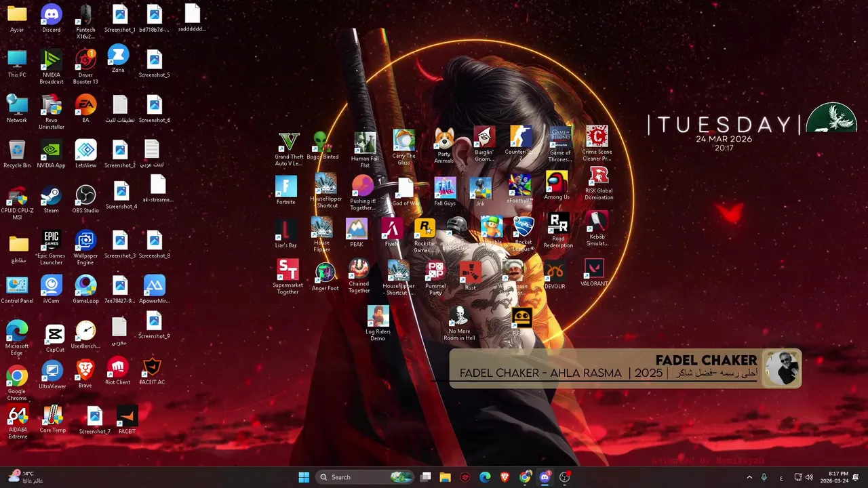
Task: Launch Among Us from the desktop
Action: pos(557,186)
